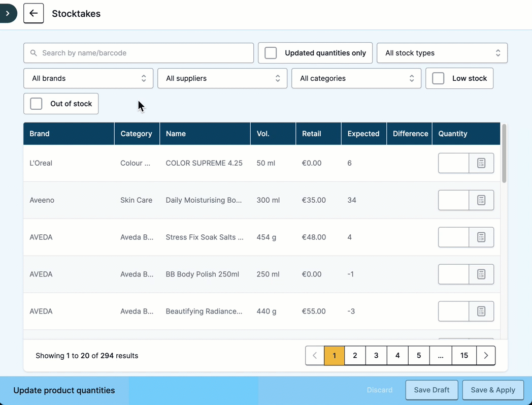532x405 pixels.
Task: Open the All suppliers dropdown
Action: pyautogui.click(x=222, y=78)
